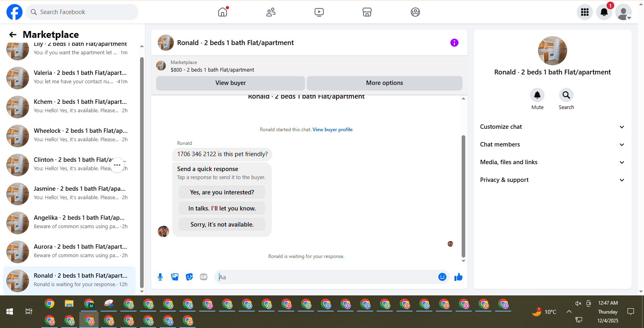Open Task View on the taskbar
Image resolution: width=644 pixels, height=328 pixels.
[29, 311]
